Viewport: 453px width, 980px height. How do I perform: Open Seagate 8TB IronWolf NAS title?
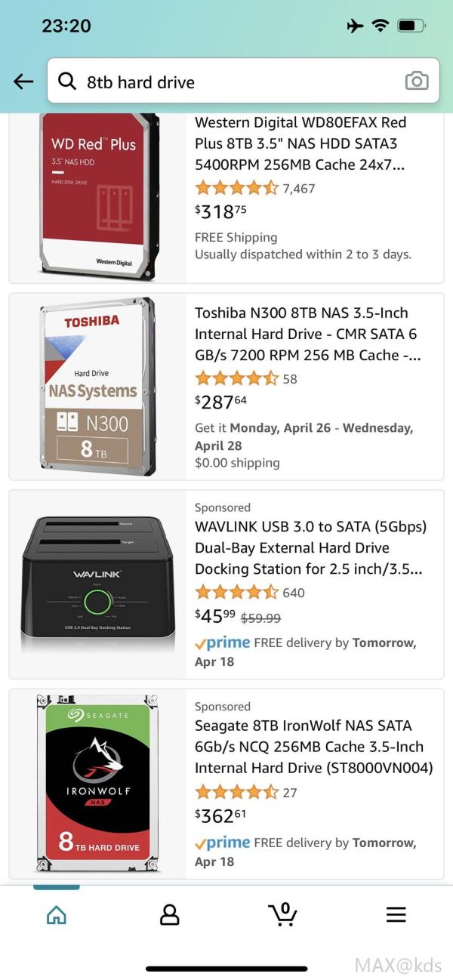[313, 747]
